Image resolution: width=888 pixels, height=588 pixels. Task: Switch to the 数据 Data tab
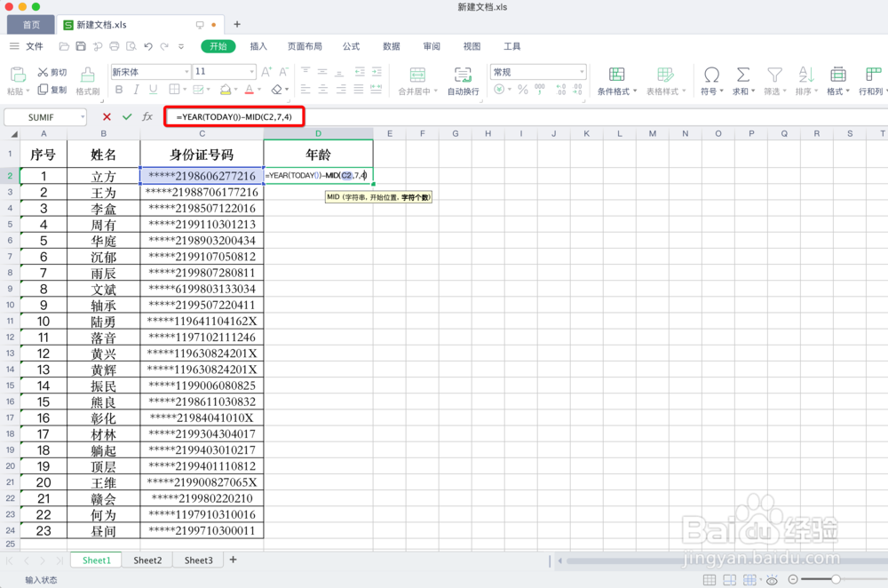pyautogui.click(x=392, y=46)
